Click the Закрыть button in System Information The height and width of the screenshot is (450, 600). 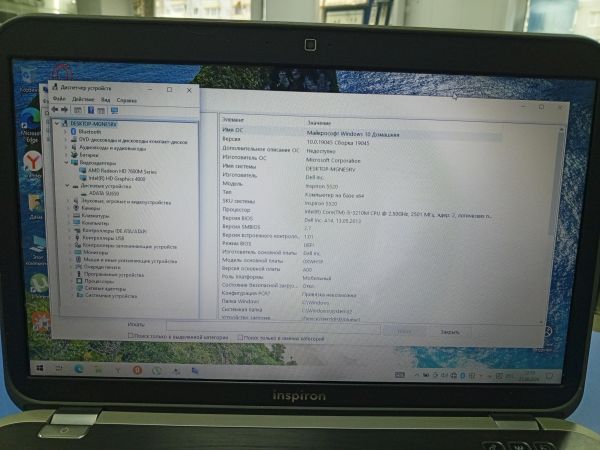pyautogui.click(x=450, y=332)
